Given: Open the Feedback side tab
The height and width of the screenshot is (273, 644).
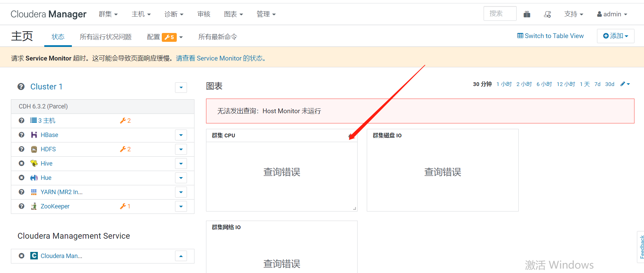Looking at the screenshot, I should pos(641,247).
